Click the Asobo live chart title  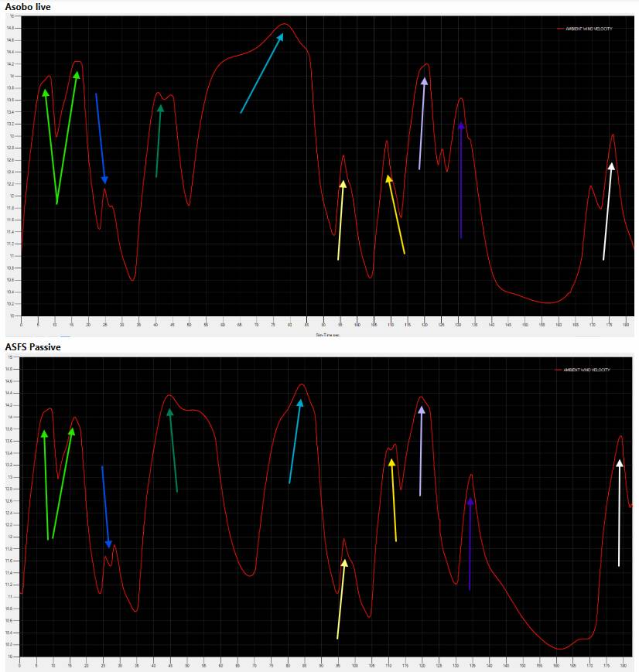point(25,6)
